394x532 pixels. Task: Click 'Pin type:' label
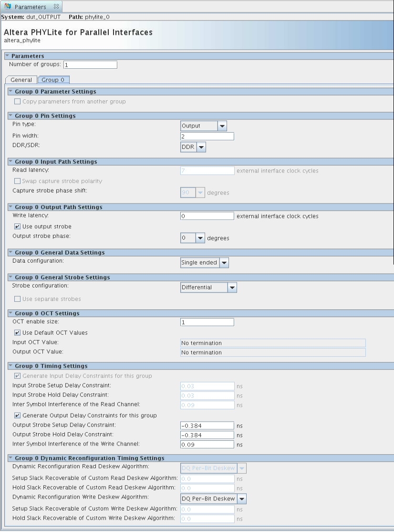tap(24, 124)
